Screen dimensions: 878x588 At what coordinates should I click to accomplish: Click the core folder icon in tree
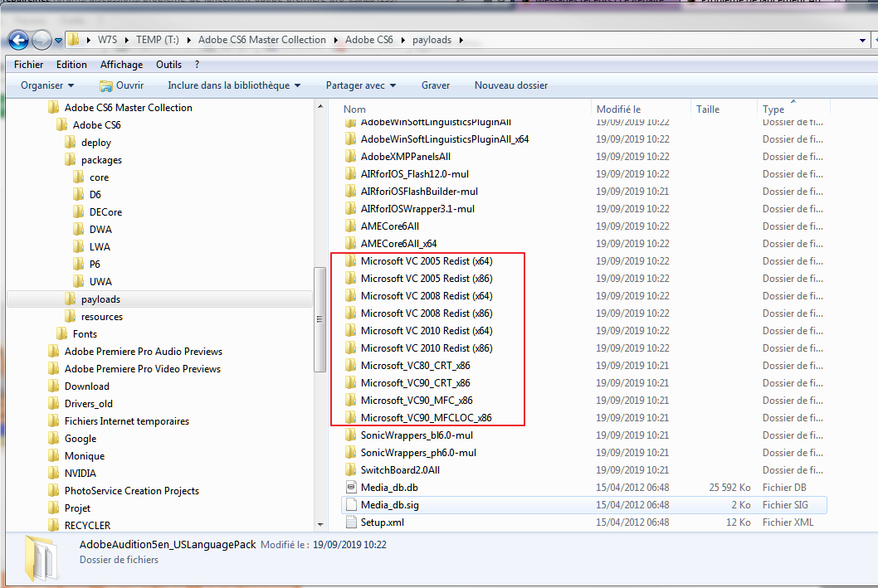pos(79,177)
